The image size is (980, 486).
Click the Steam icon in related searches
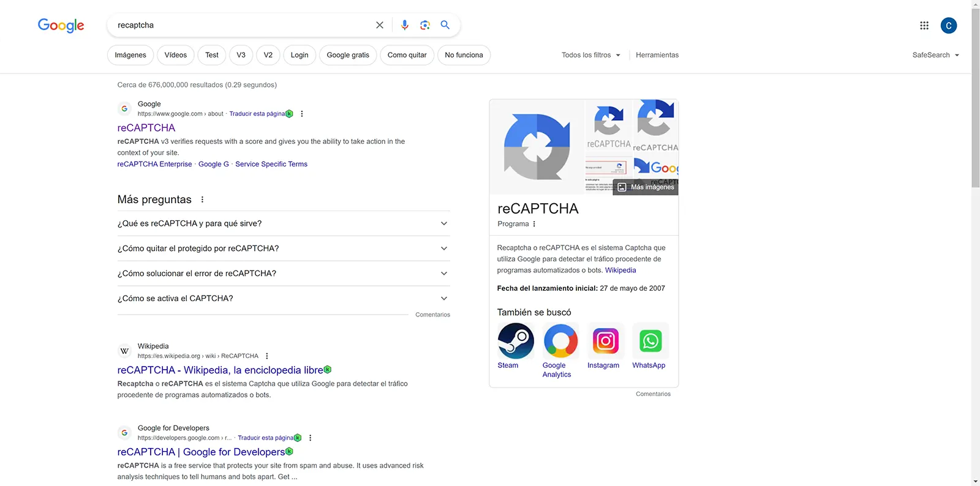click(516, 341)
